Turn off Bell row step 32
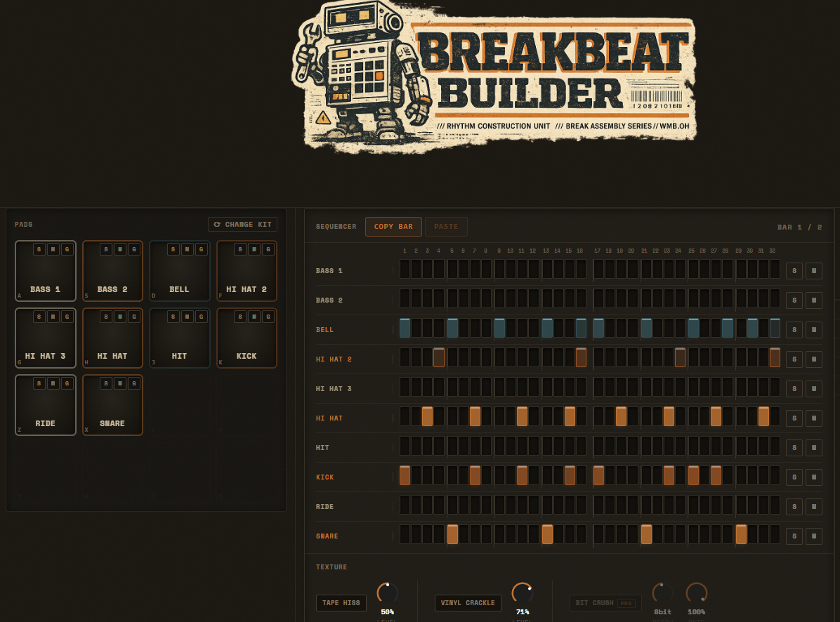 775,328
